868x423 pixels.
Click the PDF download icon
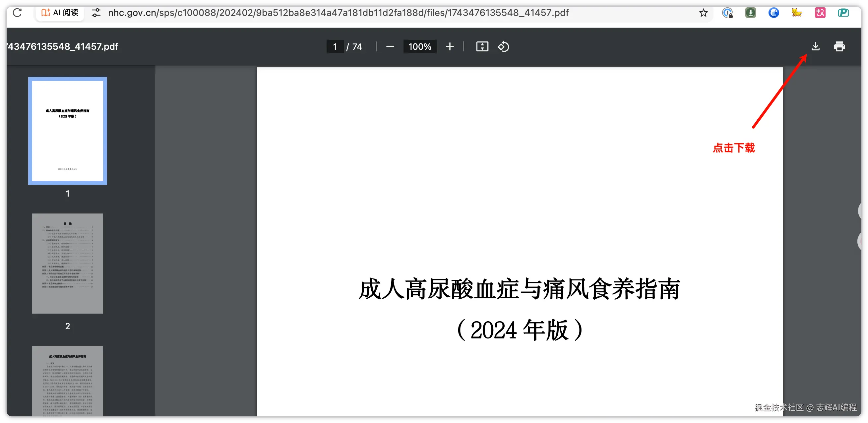[815, 46]
